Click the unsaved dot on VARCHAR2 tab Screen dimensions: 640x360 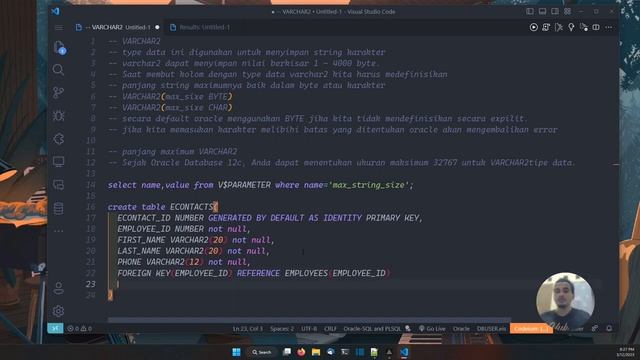157,27
